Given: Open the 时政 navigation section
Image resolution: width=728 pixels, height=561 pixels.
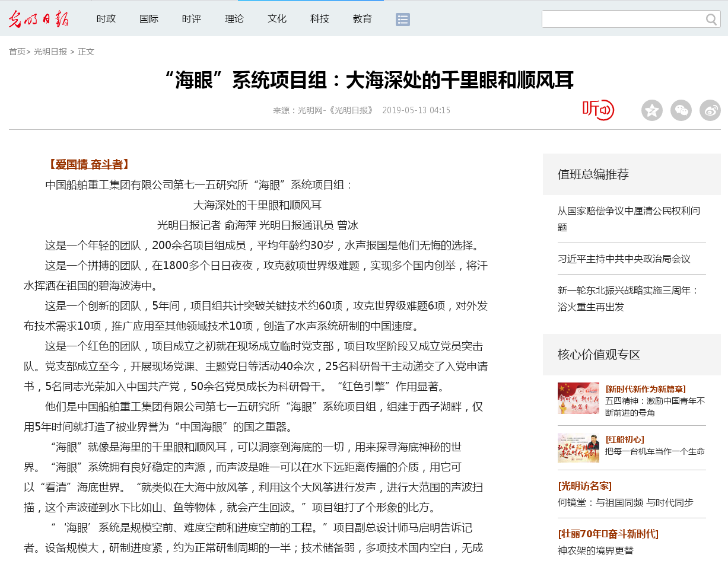Looking at the screenshot, I should (106, 19).
